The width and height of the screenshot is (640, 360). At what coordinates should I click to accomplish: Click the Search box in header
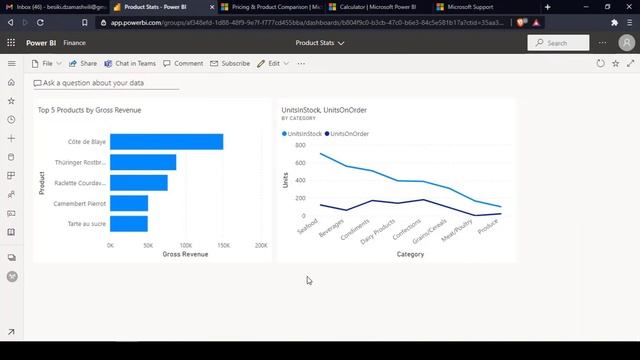558,42
